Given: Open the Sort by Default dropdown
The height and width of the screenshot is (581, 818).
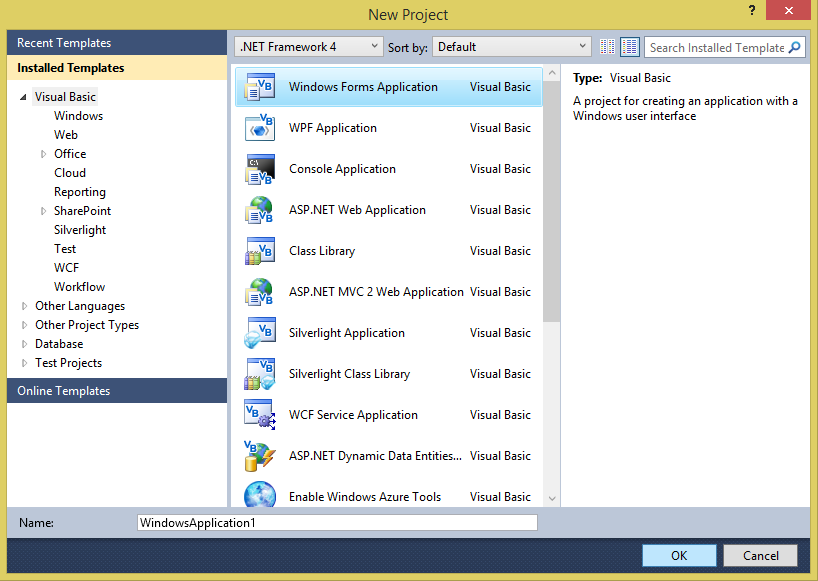Looking at the screenshot, I should (x=511, y=47).
